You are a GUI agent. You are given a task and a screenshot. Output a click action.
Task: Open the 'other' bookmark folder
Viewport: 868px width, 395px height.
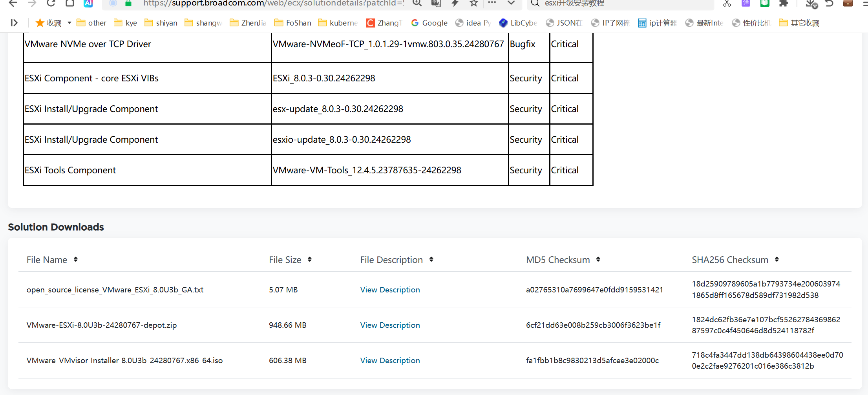pos(91,23)
